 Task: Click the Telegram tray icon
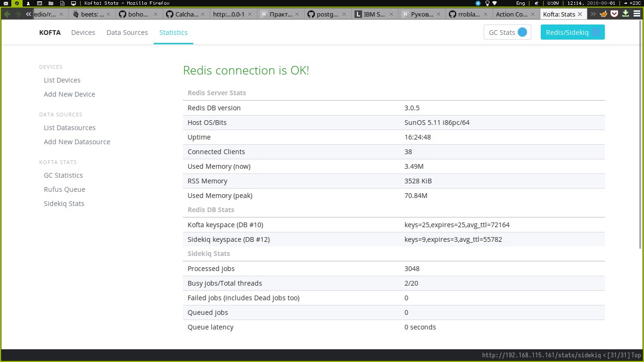point(478,3)
